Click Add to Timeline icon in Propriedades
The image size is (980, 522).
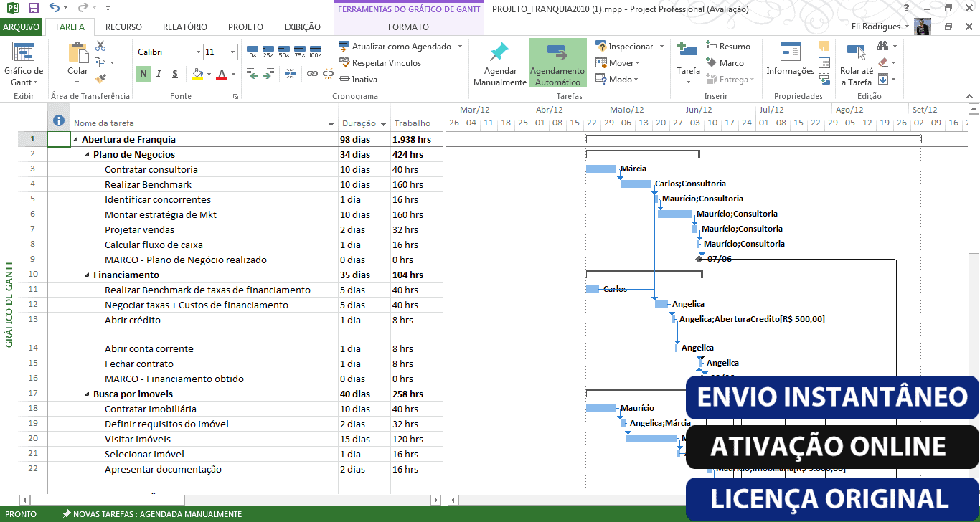coord(824,79)
